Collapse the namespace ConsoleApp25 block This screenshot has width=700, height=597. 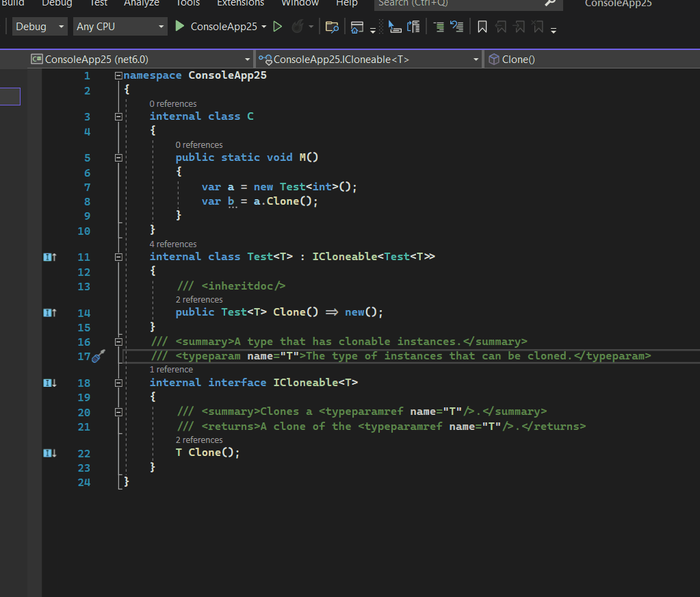click(118, 75)
